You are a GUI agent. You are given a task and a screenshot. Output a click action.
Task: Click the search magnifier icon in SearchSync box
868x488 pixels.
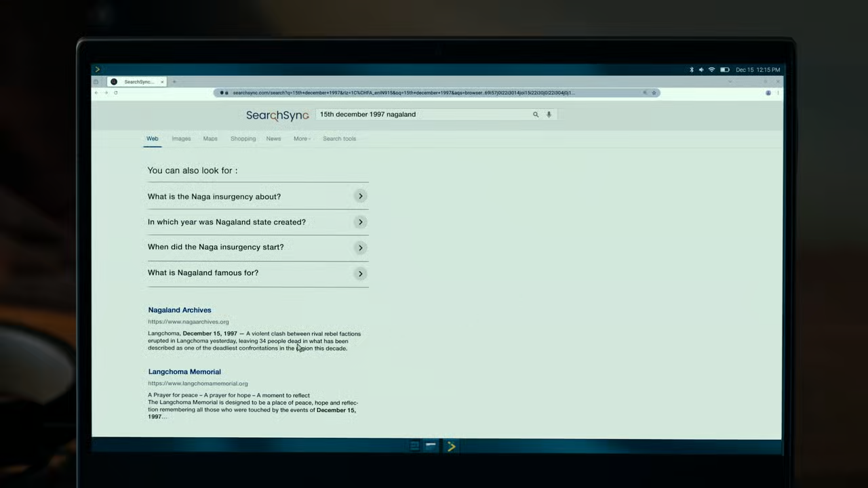tap(535, 115)
